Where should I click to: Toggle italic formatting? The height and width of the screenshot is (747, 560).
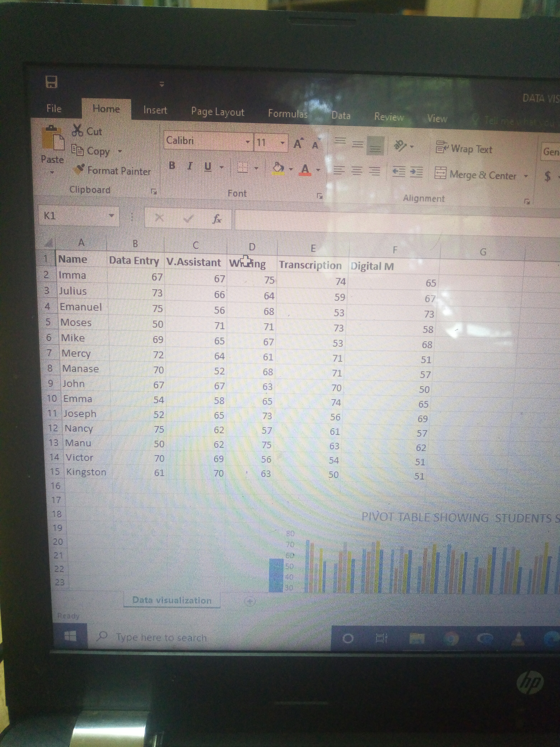(x=189, y=166)
